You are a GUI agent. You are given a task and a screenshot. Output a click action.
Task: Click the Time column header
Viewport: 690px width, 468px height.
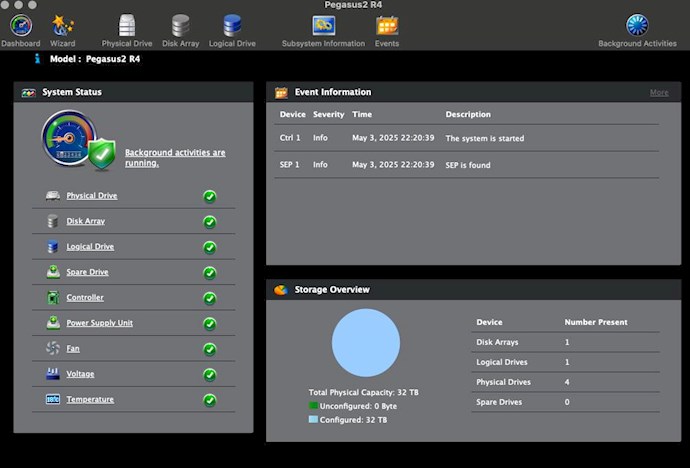click(x=362, y=114)
